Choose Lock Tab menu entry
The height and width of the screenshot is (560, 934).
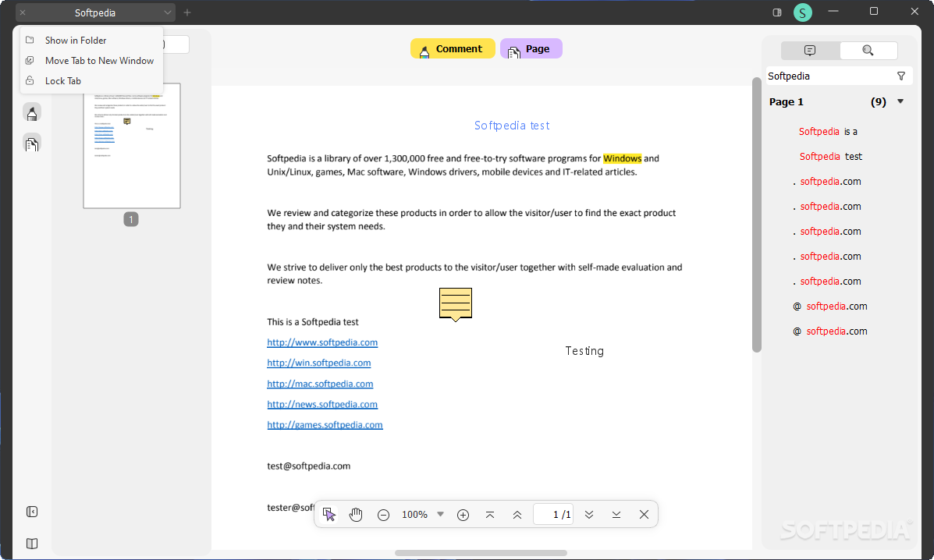coord(92,81)
